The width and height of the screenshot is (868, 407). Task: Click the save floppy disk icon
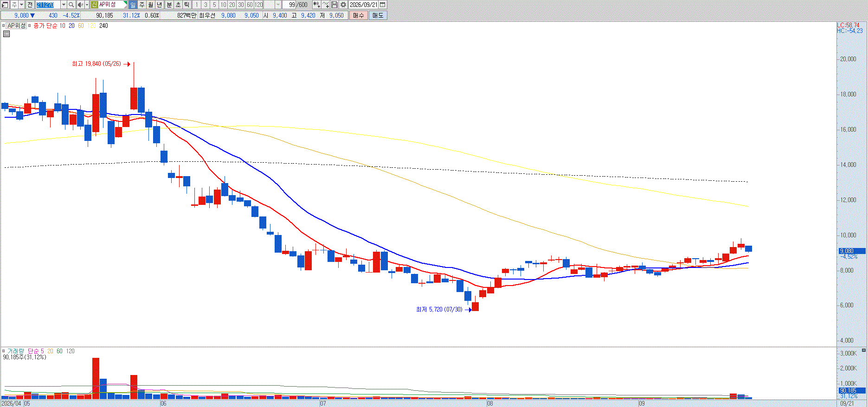(x=334, y=5)
